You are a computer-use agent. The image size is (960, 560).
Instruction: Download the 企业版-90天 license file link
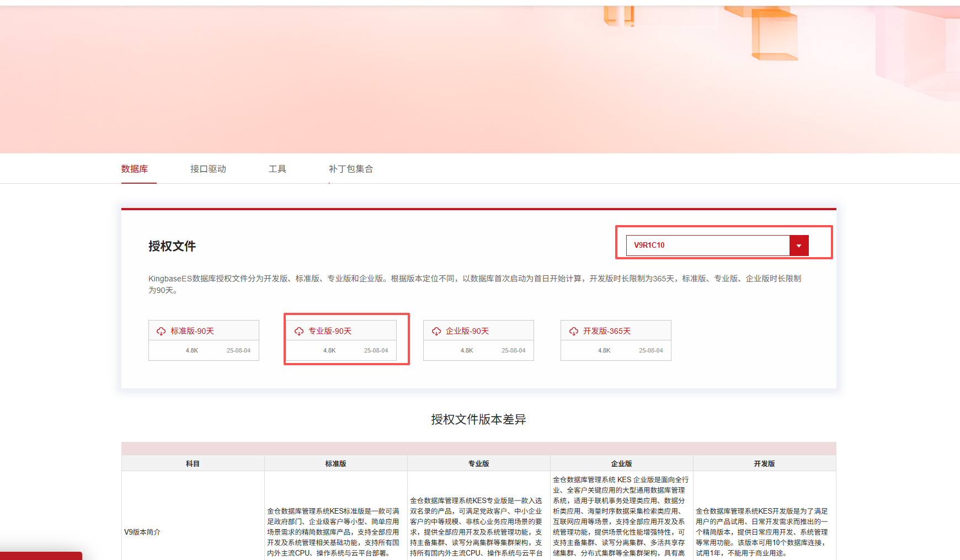(467, 331)
